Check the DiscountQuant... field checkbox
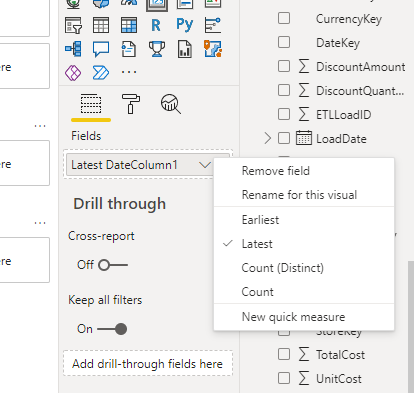The width and height of the screenshot is (414, 393). pos(284,90)
